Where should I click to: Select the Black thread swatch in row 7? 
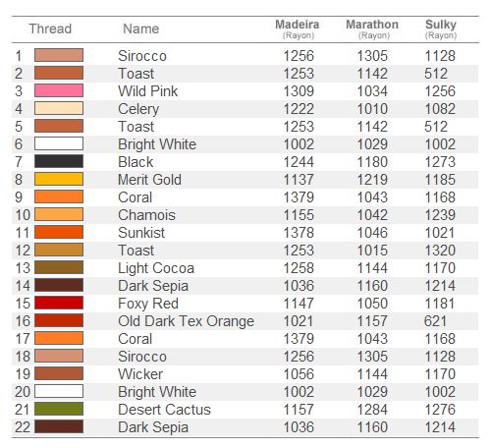(x=59, y=161)
